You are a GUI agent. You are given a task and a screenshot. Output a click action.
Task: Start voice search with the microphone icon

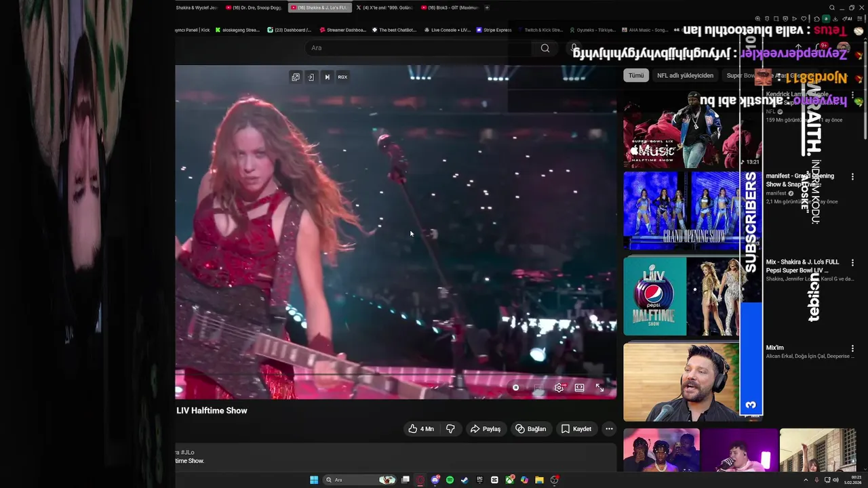(574, 48)
